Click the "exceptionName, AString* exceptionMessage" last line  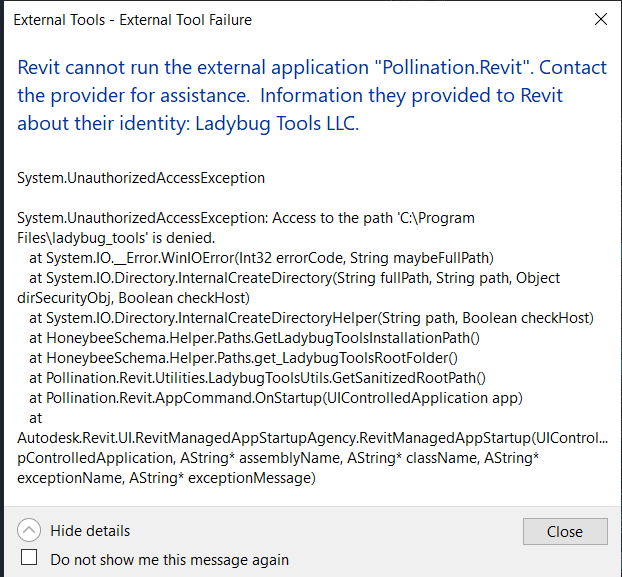[166, 478]
